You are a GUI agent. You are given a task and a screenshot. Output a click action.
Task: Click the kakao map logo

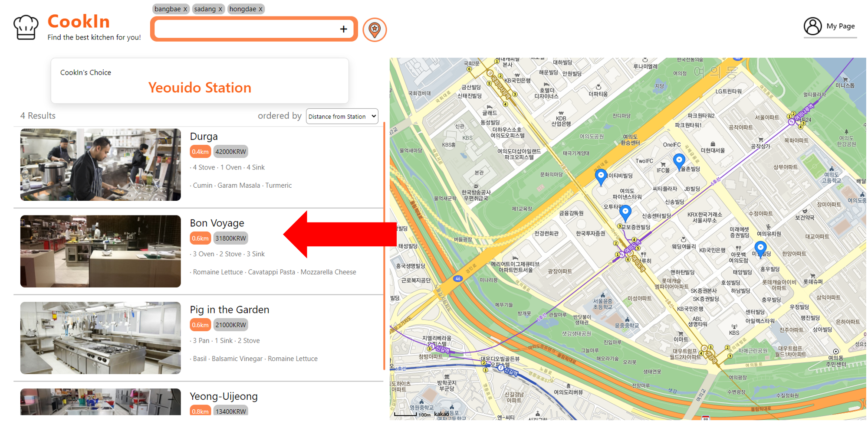pyautogui.click(x=441, y=414)
